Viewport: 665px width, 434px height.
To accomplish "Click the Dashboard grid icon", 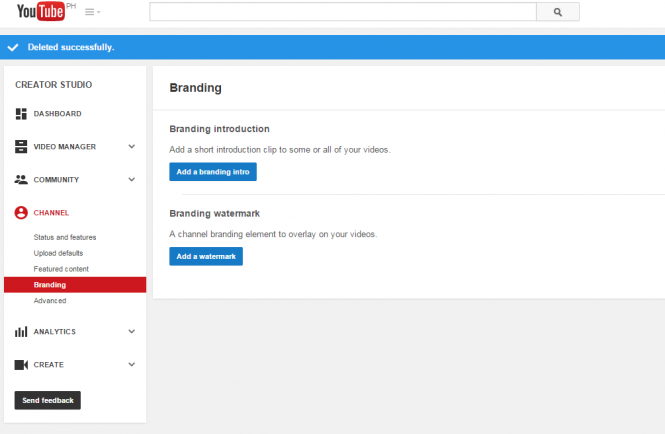I will click(21, 114).
